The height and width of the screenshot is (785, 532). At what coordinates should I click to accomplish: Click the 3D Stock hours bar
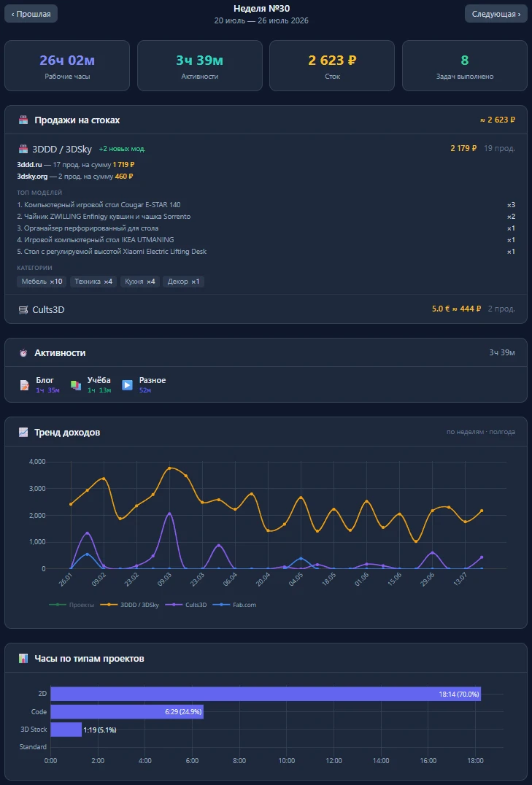pyautogui.click(x=66, y=730)
